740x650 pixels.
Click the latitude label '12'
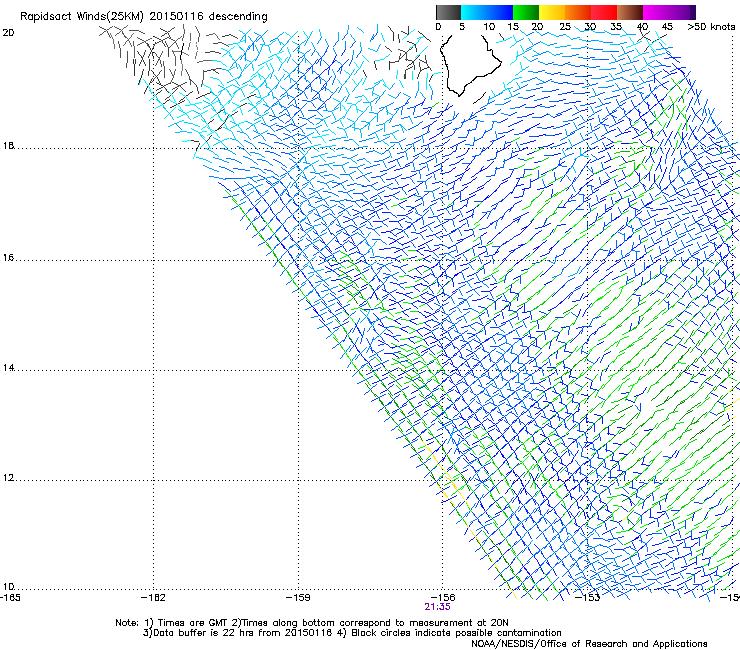coord(8,478)
